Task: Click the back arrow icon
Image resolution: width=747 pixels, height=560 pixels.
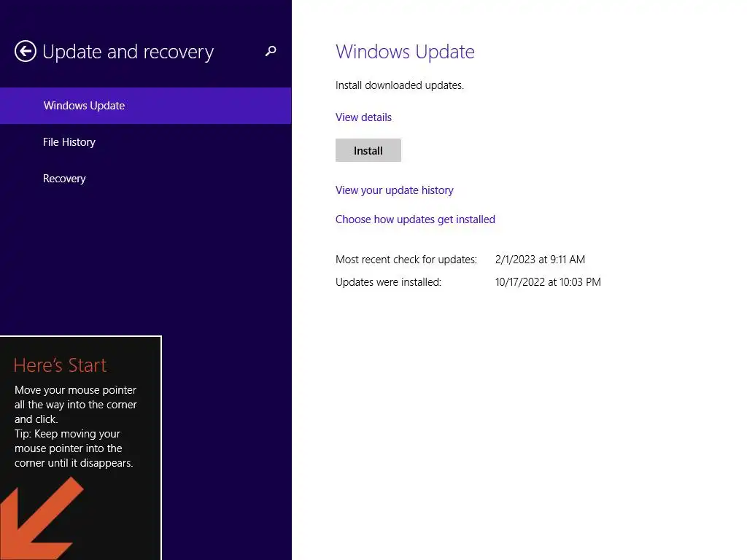Action: click(26, 51)
